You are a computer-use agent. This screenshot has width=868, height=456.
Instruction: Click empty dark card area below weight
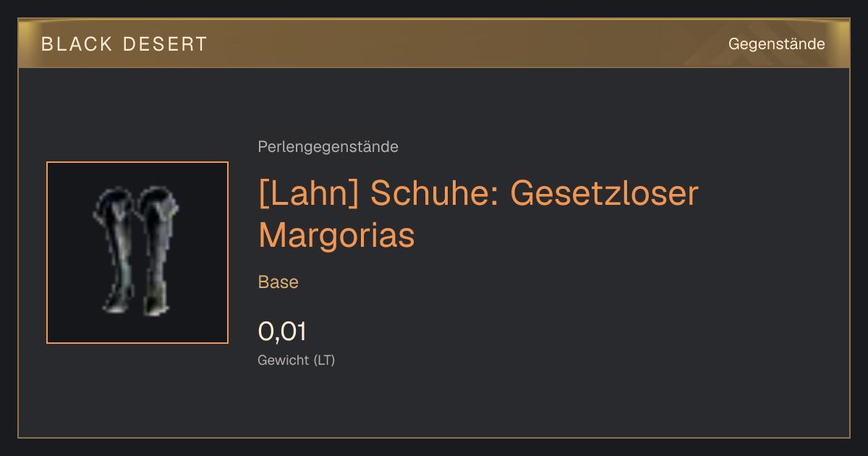(x=506, y=405)
